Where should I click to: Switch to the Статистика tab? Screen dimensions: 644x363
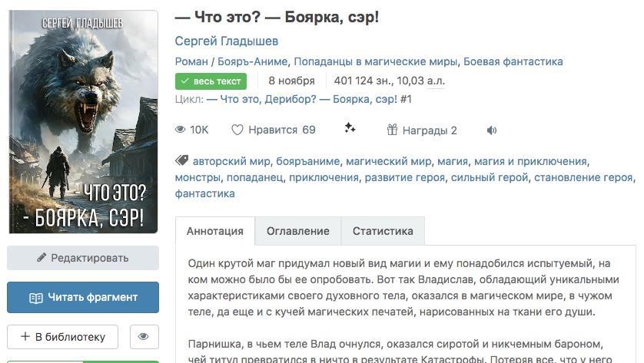pyautogui.click(x=383, y=231)
